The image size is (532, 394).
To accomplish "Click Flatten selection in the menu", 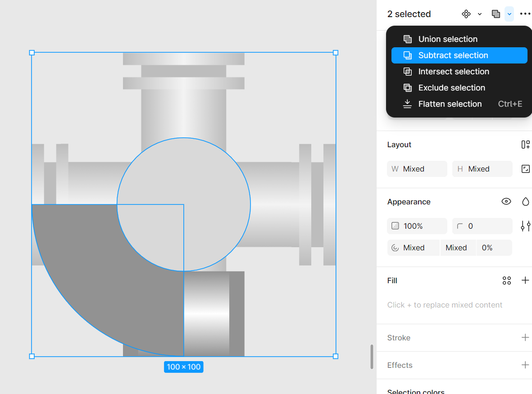I will pos(450,104).
